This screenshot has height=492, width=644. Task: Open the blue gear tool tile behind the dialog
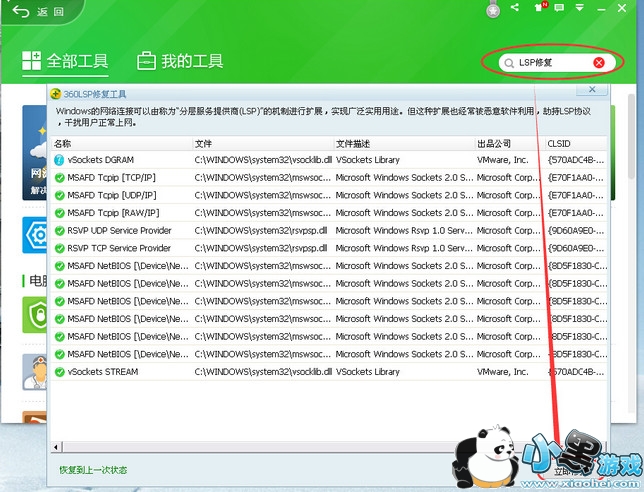click(x=35, y=235)
